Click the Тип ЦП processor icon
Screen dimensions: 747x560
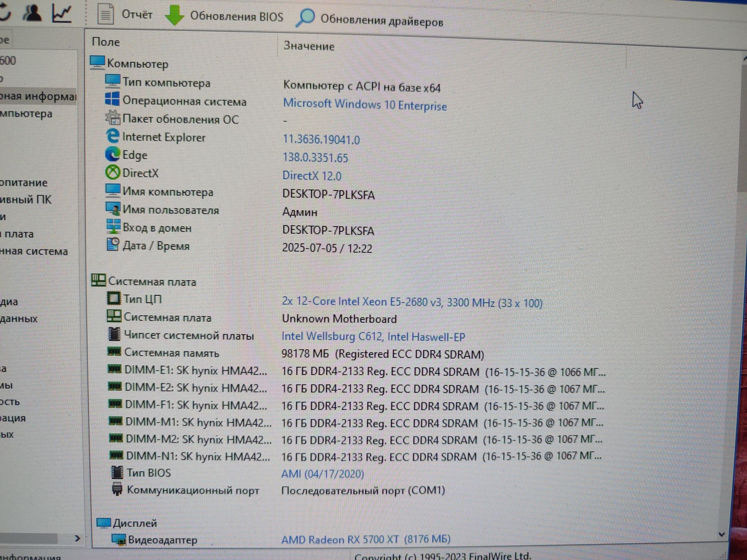coord(114,298)
